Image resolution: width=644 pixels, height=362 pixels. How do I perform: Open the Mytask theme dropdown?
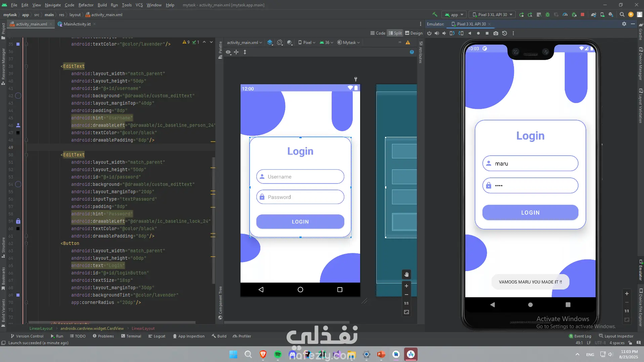click(349, 43)
